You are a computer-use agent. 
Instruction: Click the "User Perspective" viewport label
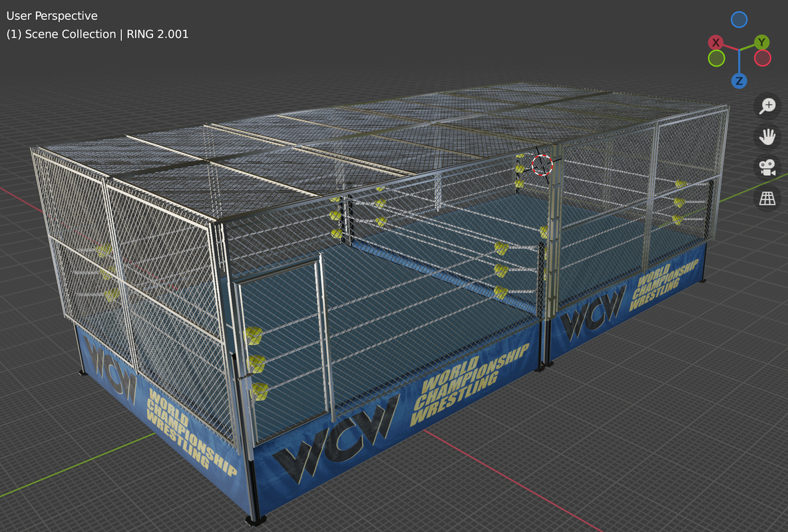click(x=52, y=15)
